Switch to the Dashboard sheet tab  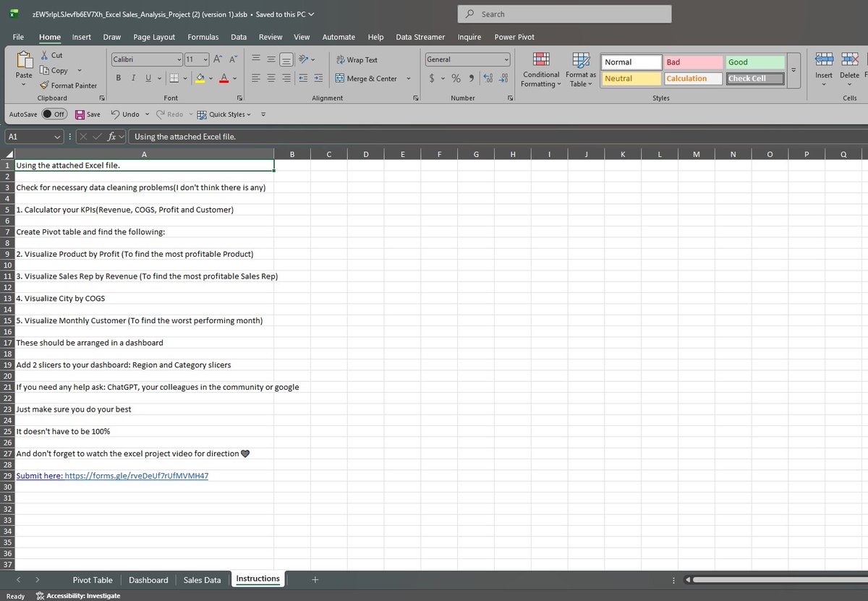coord(148,580)
